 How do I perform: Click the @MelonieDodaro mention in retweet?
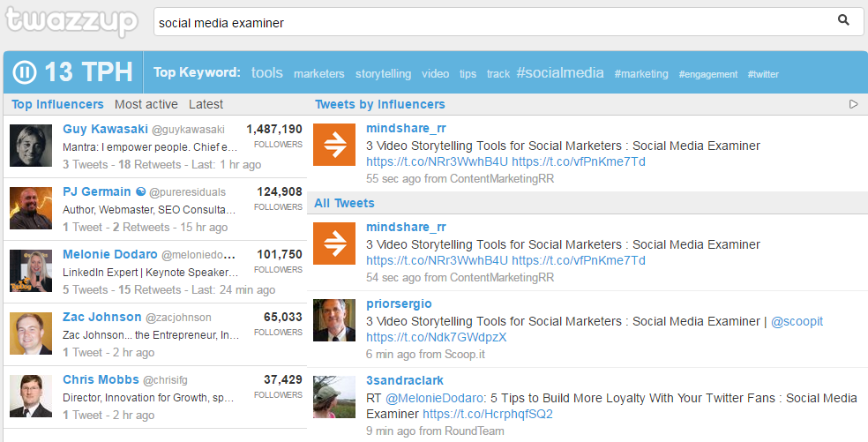[x=435, y=398]
